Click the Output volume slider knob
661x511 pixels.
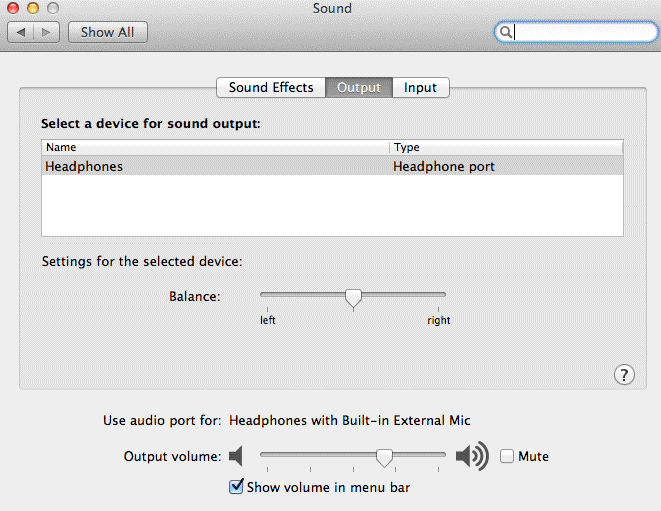[384, 457]
